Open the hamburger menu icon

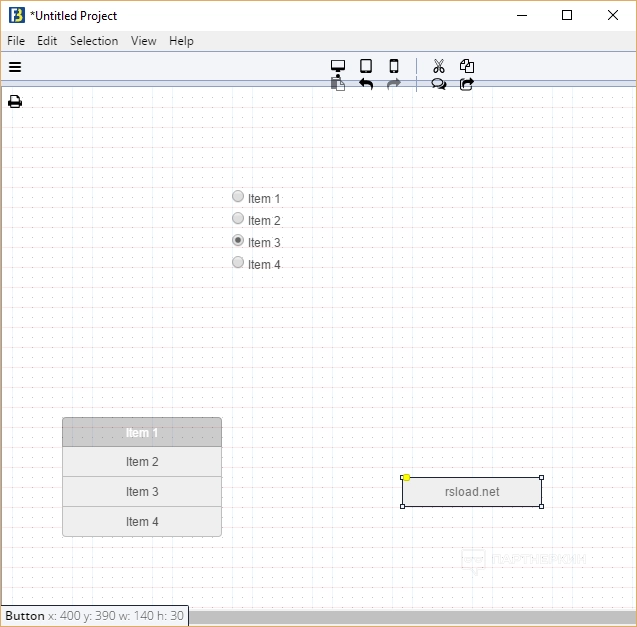(x=15, y=67)
